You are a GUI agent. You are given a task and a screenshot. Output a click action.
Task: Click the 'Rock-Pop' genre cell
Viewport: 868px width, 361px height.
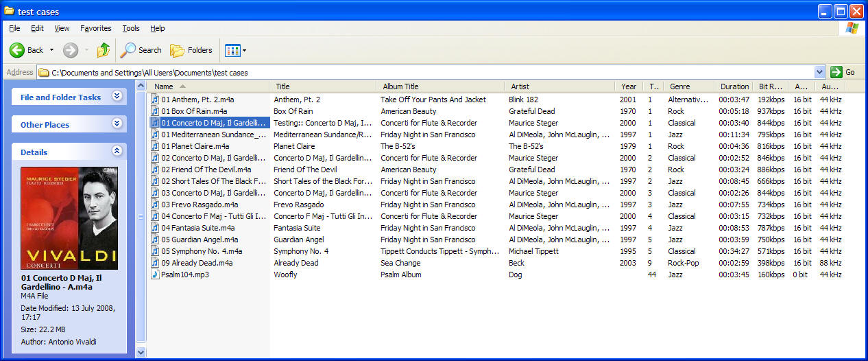click(684, 263)
